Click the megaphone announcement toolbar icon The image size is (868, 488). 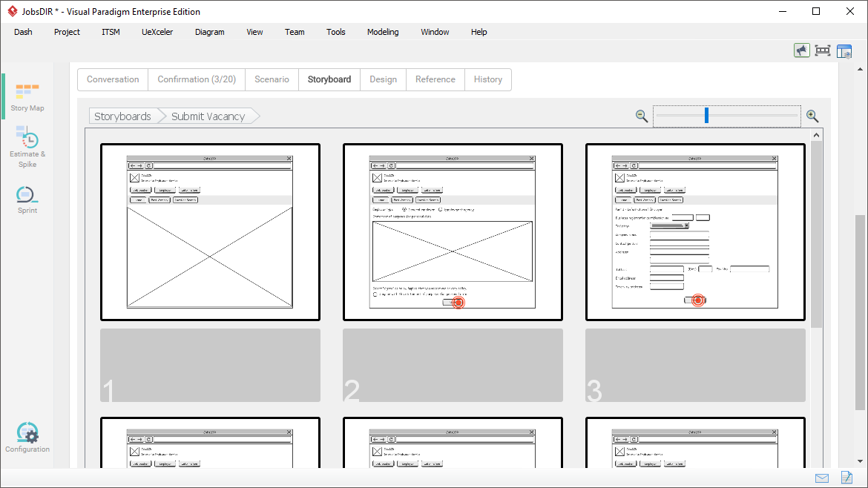point(801,50)
